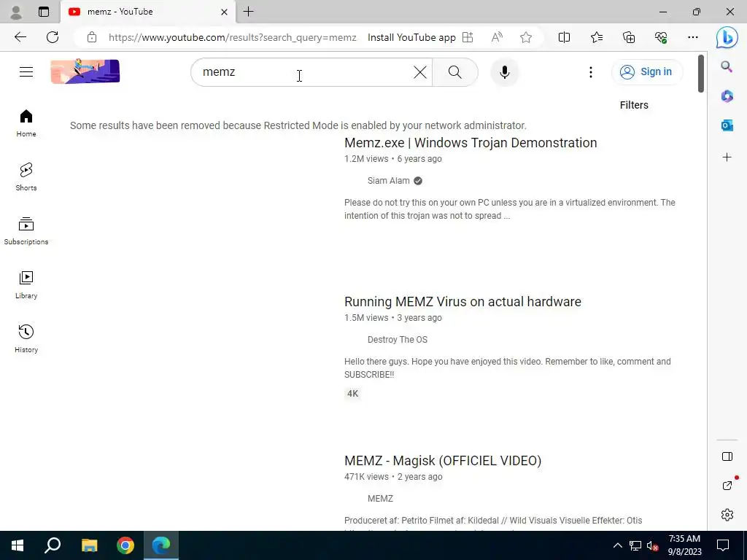Open the YouTube guide hamburger menu
Screen dimensions: 747x560
pyautogui.click(x=26, y=72)
